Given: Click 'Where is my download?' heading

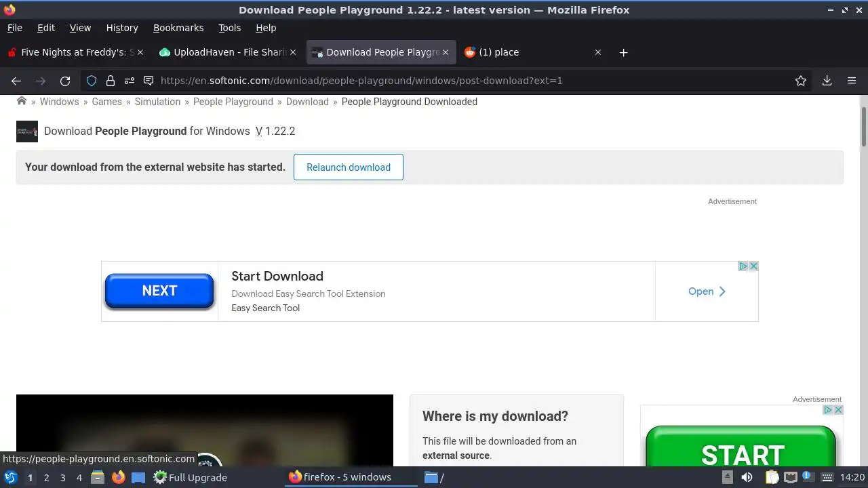Looking at the screenshot, I should (495, 416).
